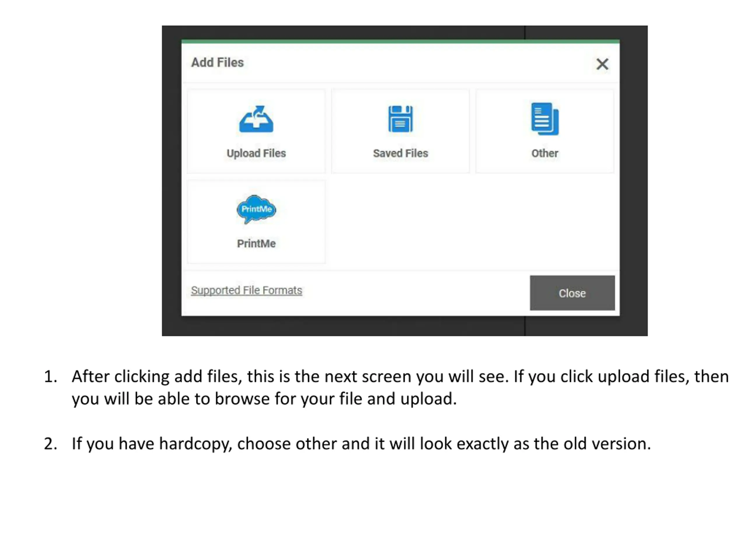The height and width of the screenshot is (560, 747).
Task: Click the Upload Files tray icon
Action: pos(256,119)
